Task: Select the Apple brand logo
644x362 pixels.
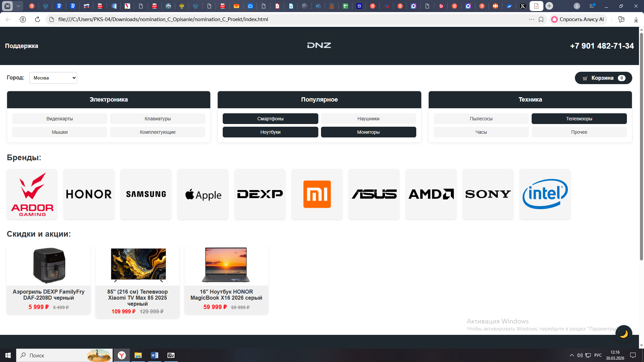Action: [203, 194]
